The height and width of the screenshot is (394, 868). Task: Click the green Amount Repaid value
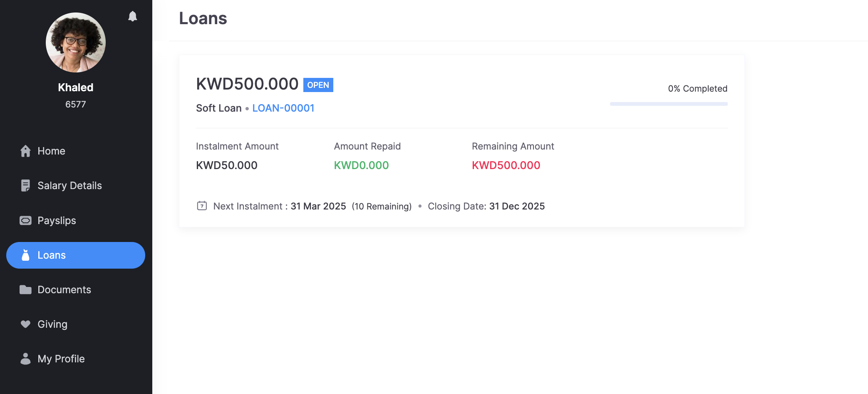361,165
